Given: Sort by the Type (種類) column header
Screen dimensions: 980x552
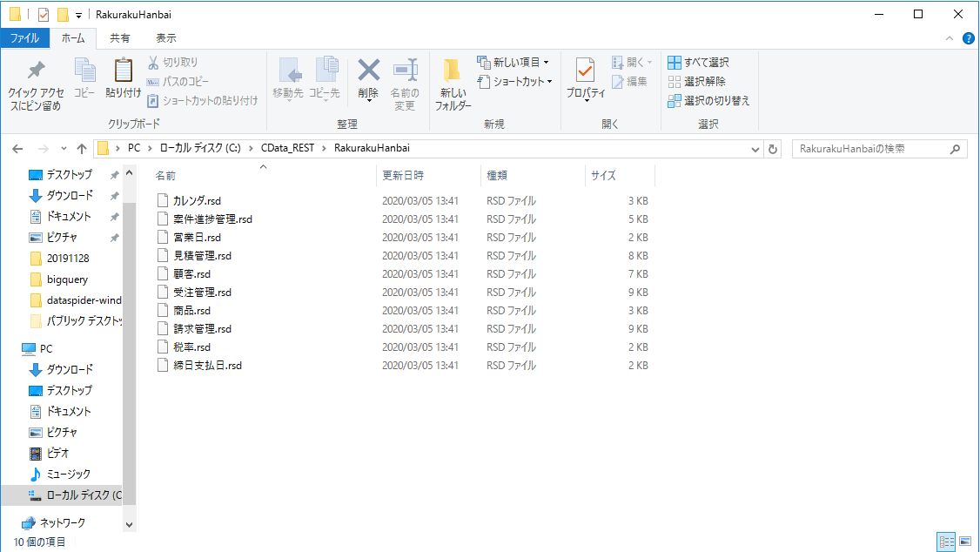Looking at the screenshot, I should tap(497, 176).
